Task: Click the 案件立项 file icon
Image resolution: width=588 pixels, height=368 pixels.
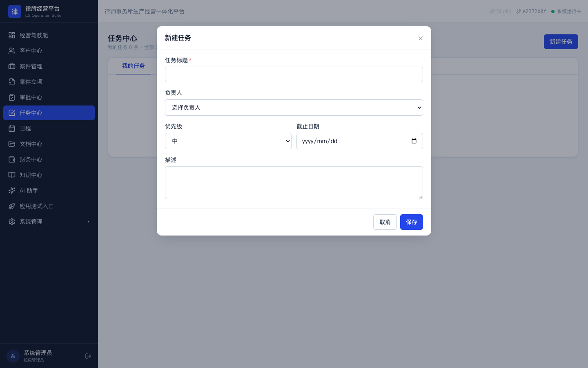Action: pos(12,82)
